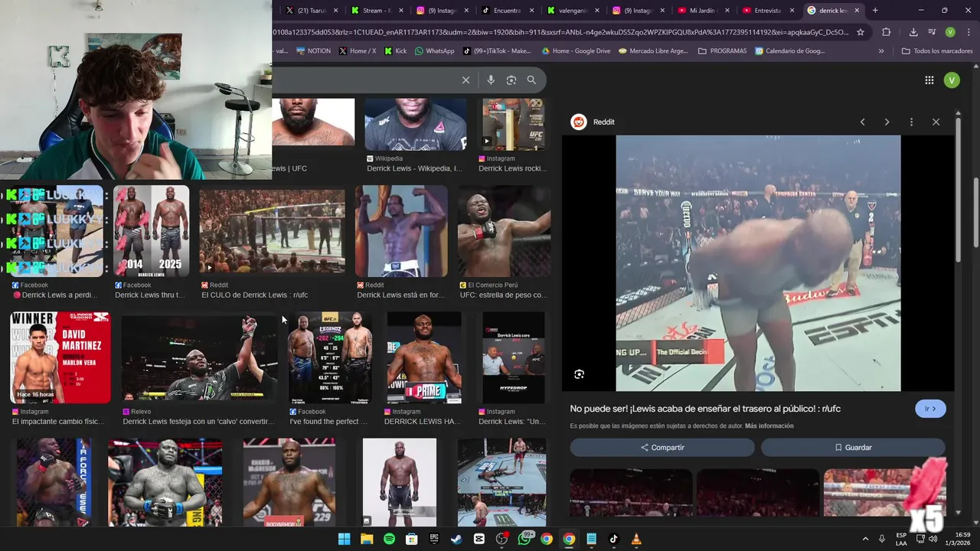This screenshot has width=980, height=551.
Task: Open the Google apps grid
Action: coord(929,80)
